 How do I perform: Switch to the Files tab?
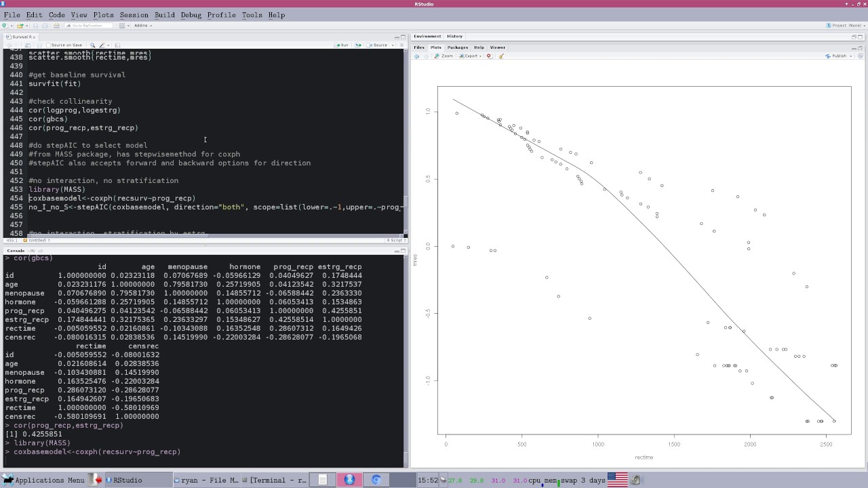click(419, 47)
